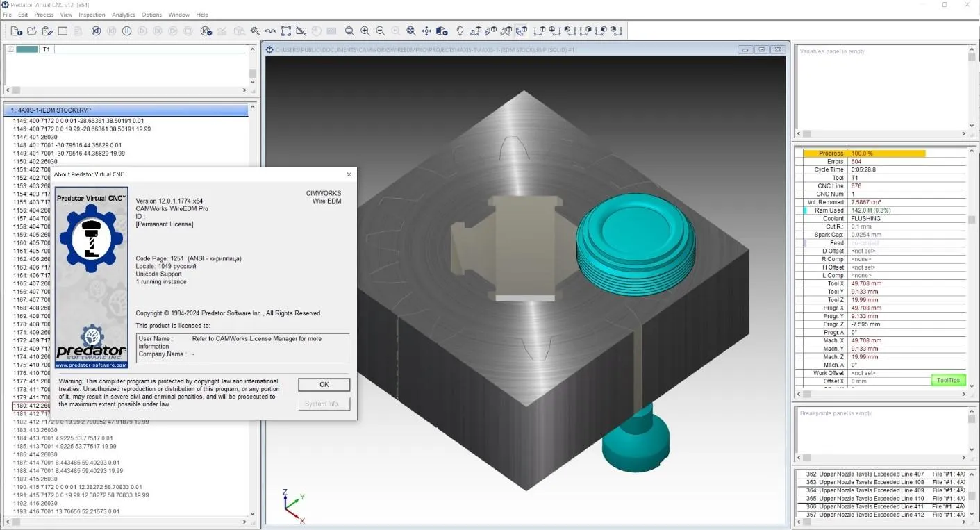Click the Errors value 604
The height and width of the screenshot is (530, 980).
[856, 162]
